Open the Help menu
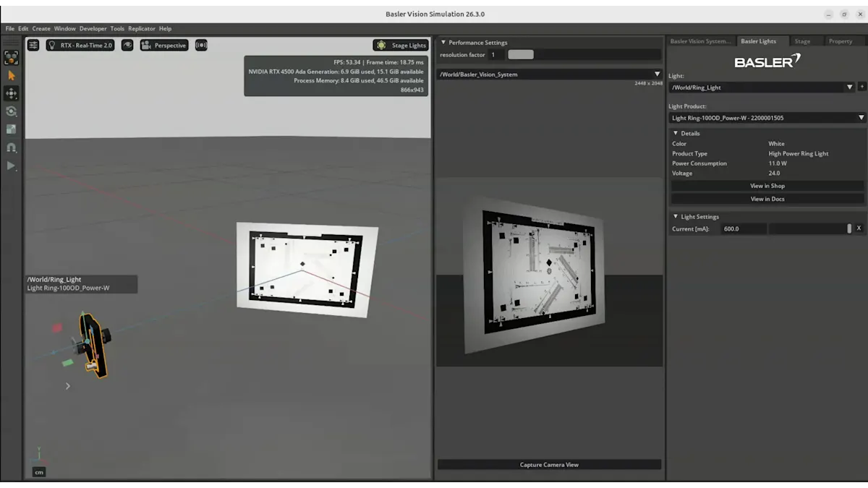868x488 pixels. 165,29
